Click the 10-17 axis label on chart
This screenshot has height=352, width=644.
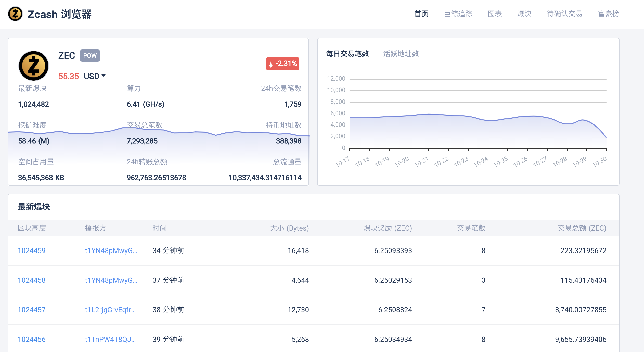(342, 162)
